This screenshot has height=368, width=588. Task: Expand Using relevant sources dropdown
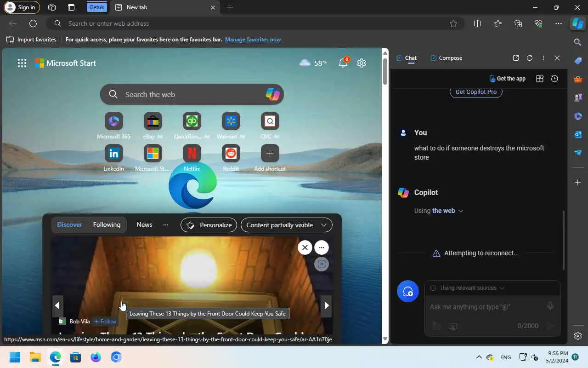(x=468, y=288)
